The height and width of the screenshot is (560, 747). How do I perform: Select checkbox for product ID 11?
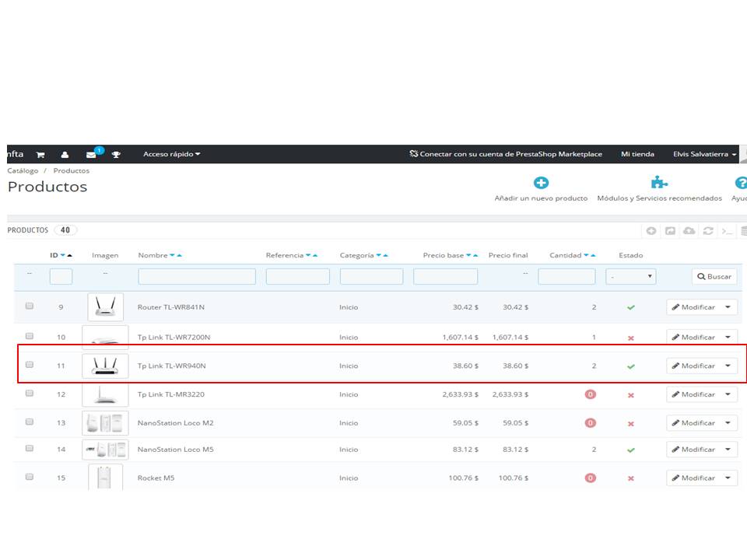tap(30, 364)
